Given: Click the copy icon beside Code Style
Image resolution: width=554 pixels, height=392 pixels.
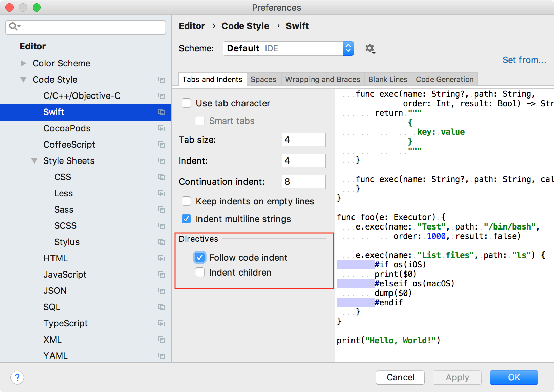Looking at the screenshot, I should (162, 80).
